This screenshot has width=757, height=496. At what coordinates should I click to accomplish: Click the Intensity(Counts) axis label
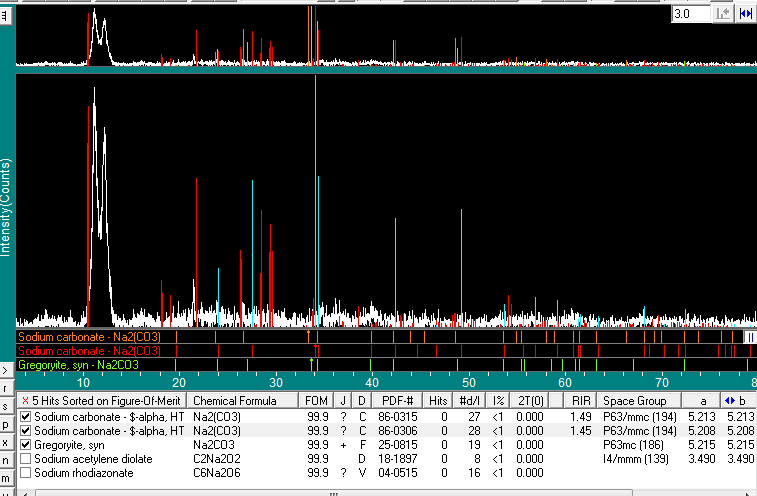pos(5,207)
